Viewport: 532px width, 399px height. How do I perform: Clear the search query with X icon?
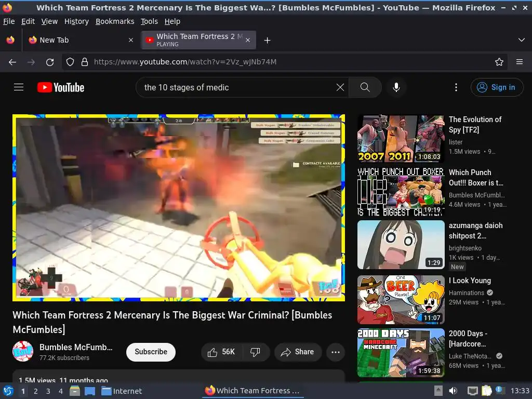tap(340, 87)
